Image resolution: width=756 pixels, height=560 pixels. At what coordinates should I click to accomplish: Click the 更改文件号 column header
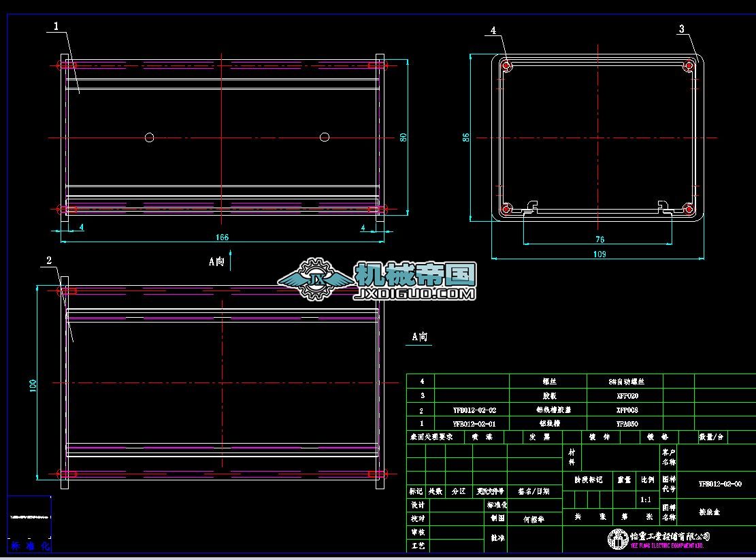pyautogui.click(x=490, y=491)
